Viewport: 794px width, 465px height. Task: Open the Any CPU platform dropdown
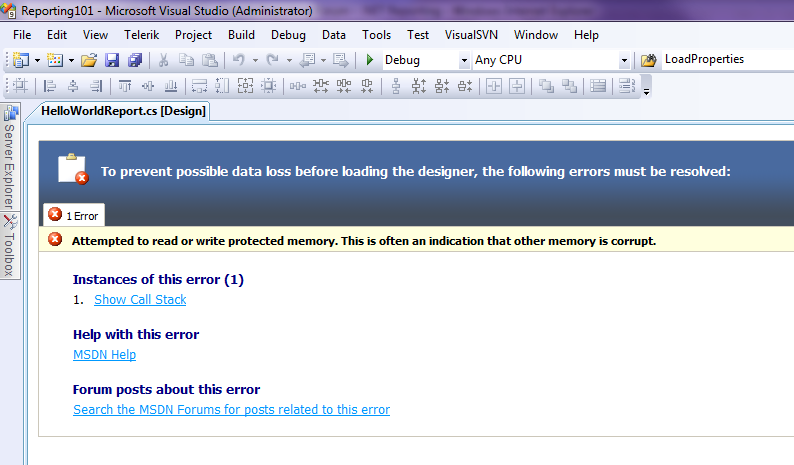(624, 61)
